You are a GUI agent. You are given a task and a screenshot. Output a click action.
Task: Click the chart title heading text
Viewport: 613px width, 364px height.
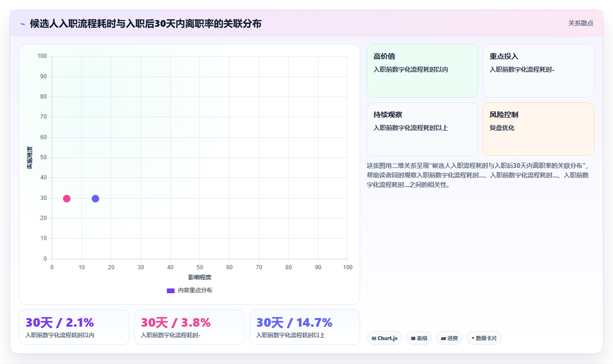pos(146,24)
